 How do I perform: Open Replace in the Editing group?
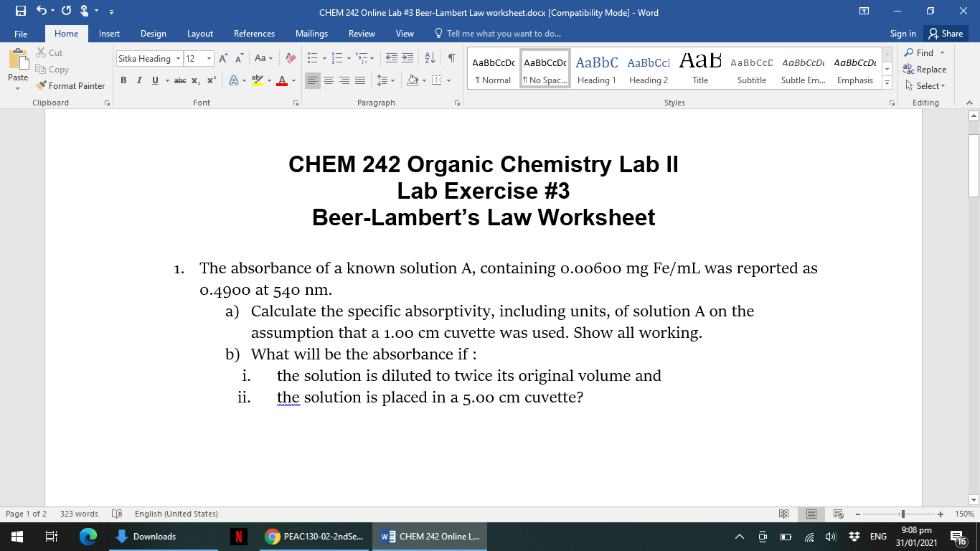tap(925, 69)
